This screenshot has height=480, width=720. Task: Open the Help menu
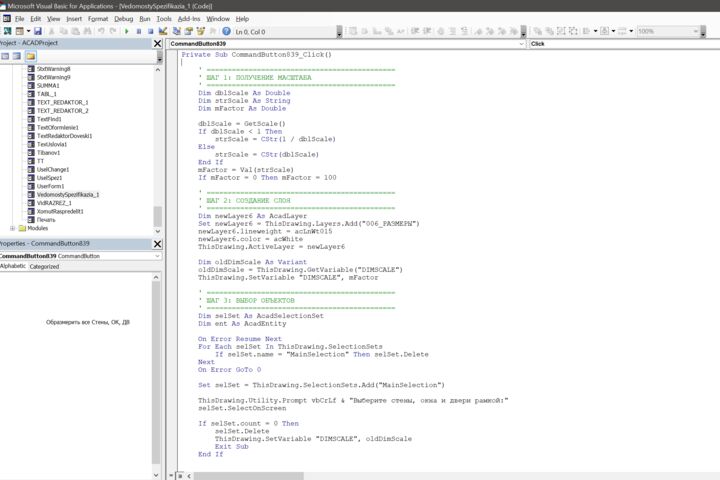point(242,19)
